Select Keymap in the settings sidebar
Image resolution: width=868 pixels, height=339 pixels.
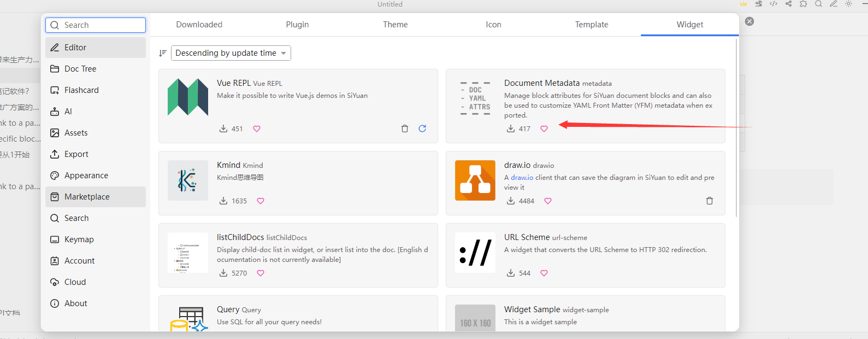pos(79,239)
